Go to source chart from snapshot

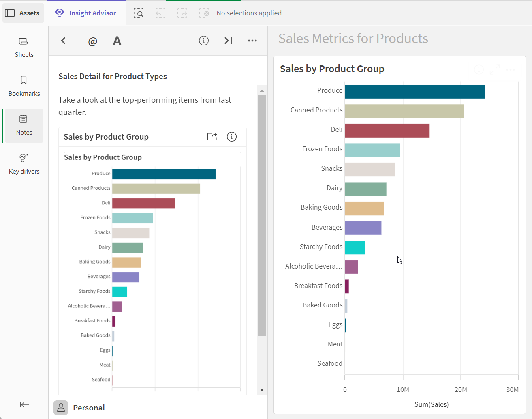pyautogui.click(x=212, y=137)
